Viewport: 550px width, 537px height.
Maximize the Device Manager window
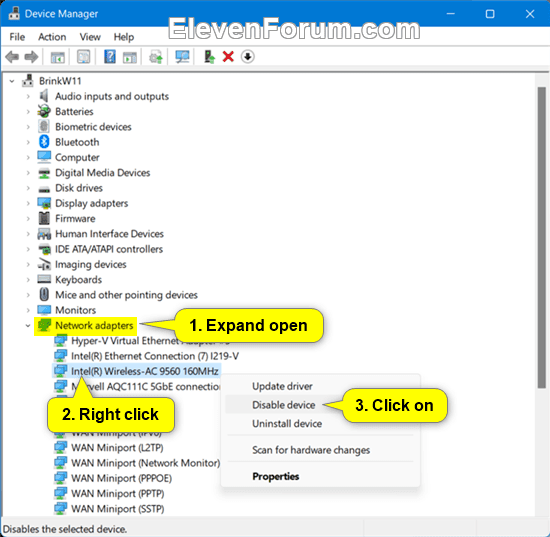tap(490, 14)
